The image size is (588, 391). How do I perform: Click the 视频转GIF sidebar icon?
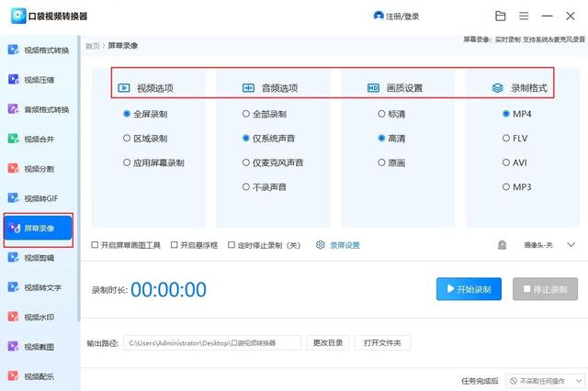coord(13,197)
